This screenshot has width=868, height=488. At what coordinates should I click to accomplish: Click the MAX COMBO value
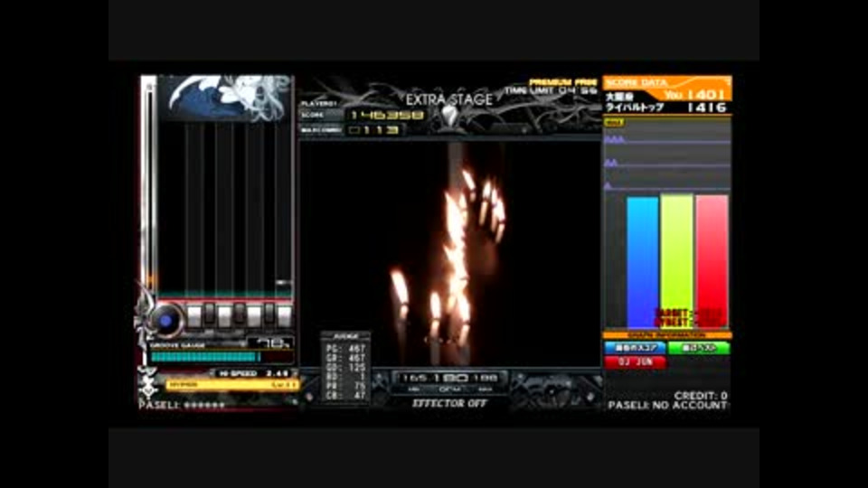[x=374, y=130]
